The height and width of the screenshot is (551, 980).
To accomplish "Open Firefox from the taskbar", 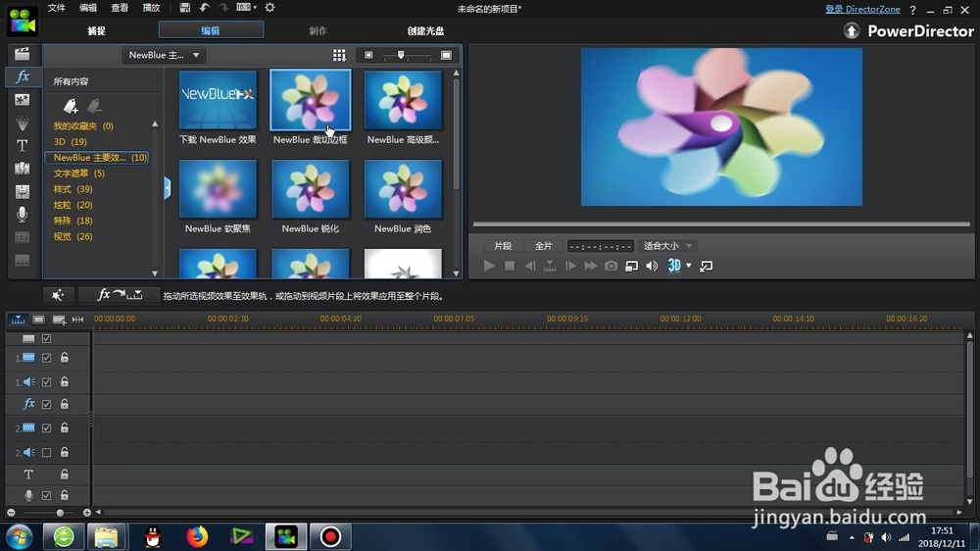I will tap(197, 536).
